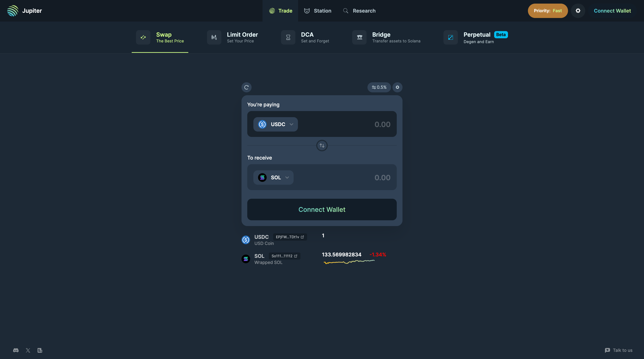This screenshot has width=644, height=359.
Task: Click the Bridge icon tile
Action: coord(360,38)
